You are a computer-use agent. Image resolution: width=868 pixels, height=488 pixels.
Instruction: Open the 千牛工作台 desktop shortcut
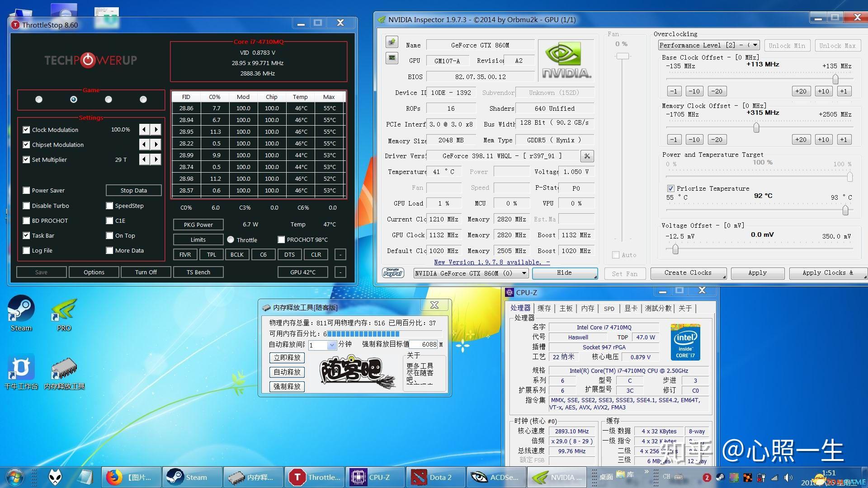pyautogui.click(x=21, y=373)
